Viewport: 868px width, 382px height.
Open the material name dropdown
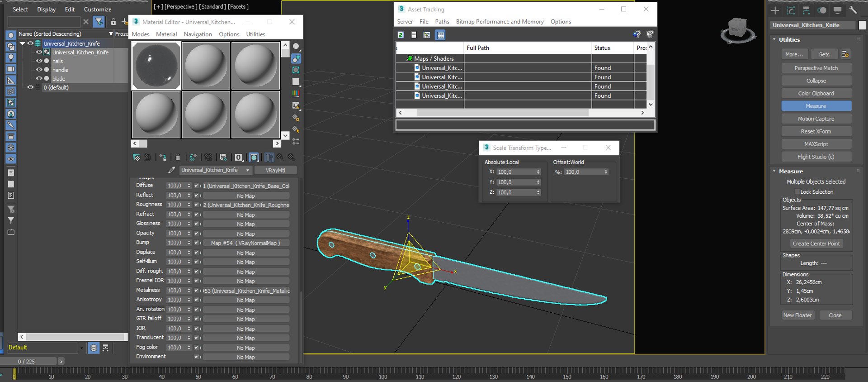[x=247, y=170]
